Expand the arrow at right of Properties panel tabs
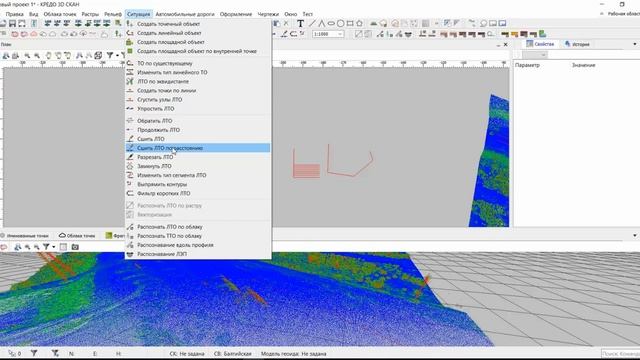 tap(635, 44)
